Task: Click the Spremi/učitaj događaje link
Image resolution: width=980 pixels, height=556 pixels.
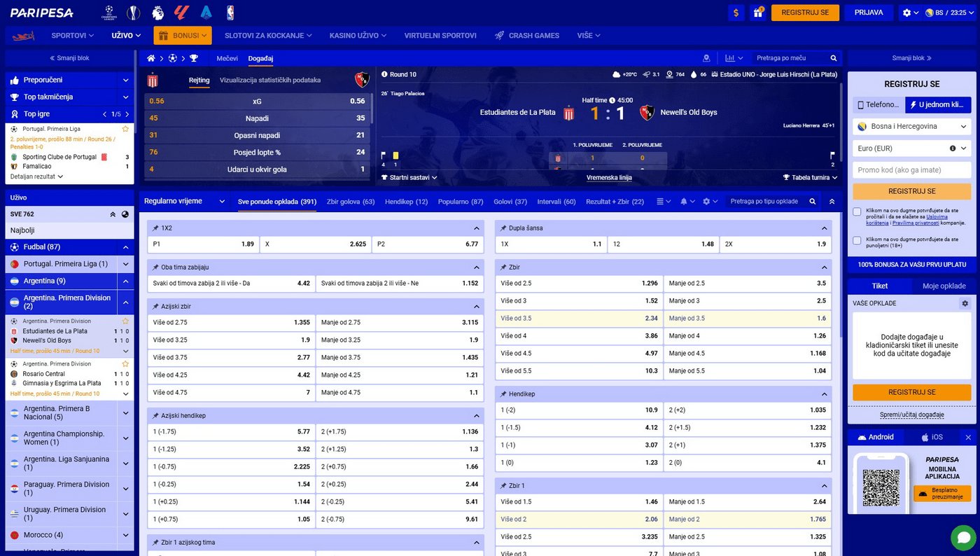Action: [x=911, y=415]
